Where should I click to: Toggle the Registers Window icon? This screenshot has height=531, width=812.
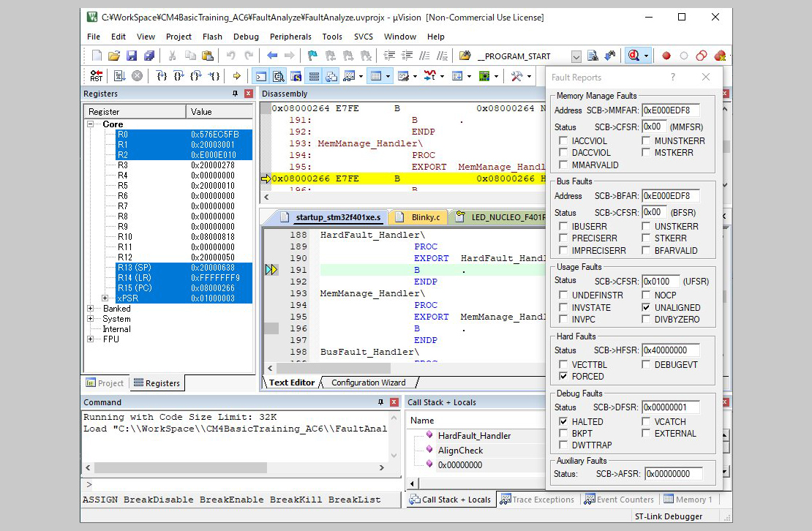coord(314,77)
